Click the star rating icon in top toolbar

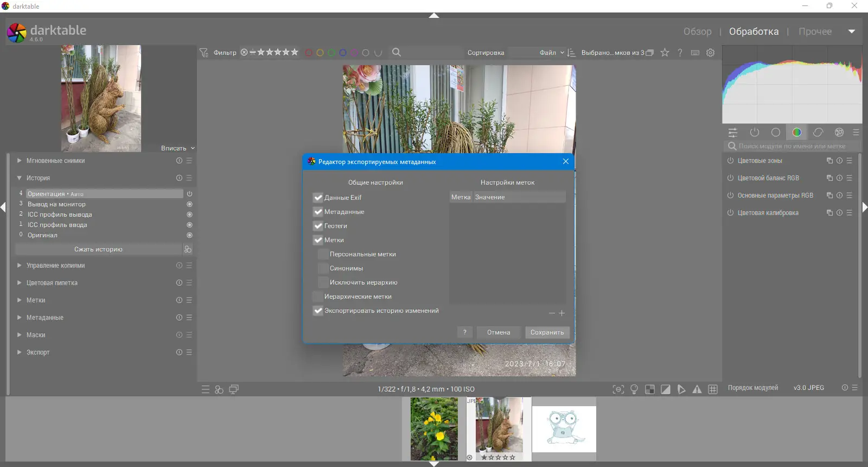click(x=665, y=53)
